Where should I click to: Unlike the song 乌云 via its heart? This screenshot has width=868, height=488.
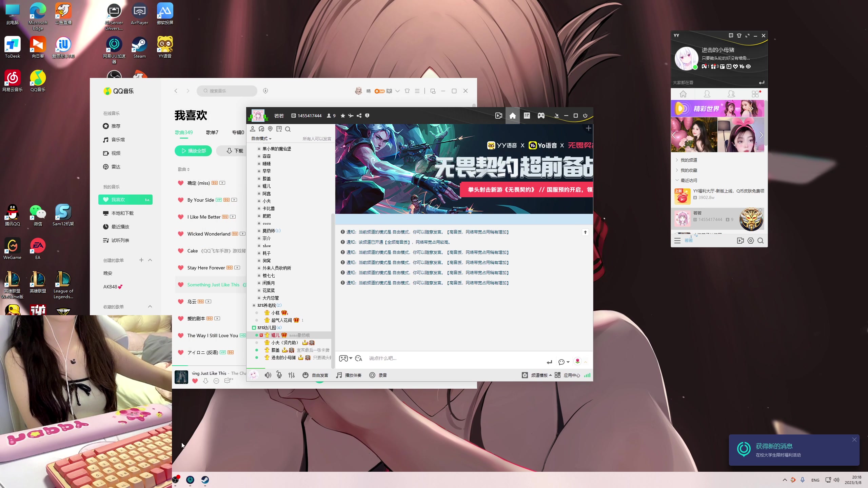pyautogui.click(x=181, y=302)
